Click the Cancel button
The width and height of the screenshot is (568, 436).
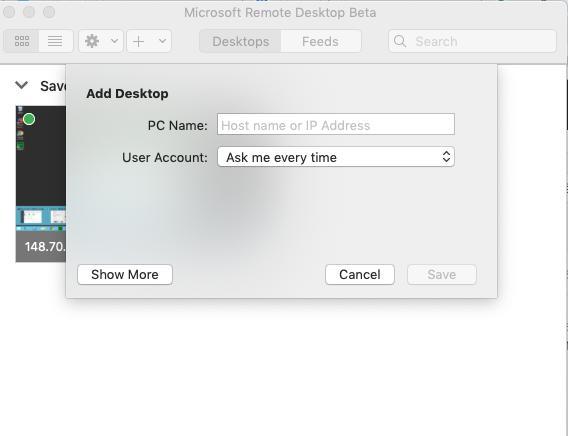pyautogui.click(x=360, y=274)
